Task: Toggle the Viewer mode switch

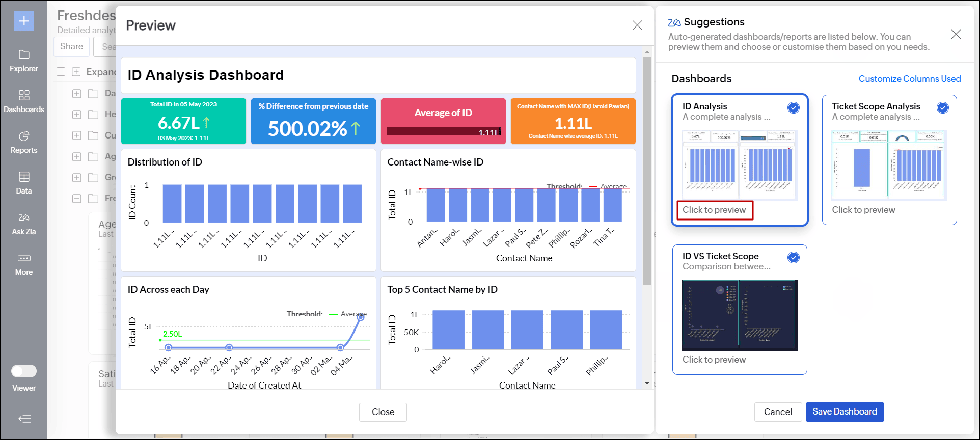Action: (24, 371)
